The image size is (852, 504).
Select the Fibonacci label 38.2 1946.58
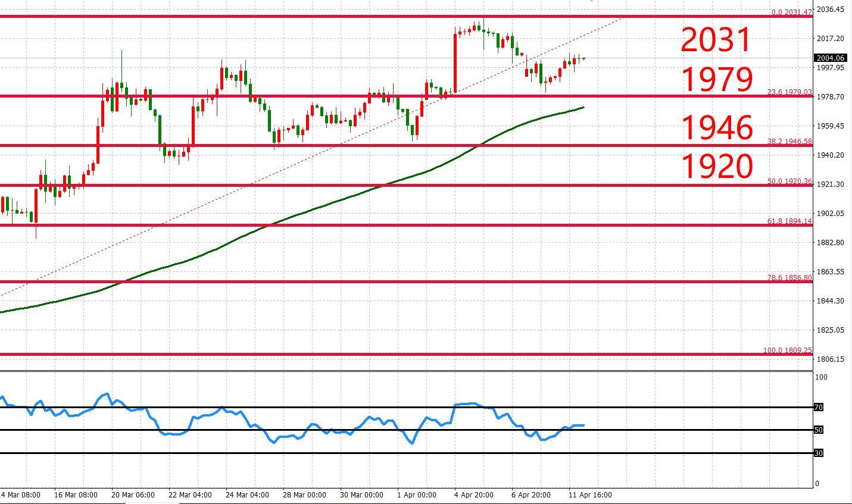coord(789,142)
